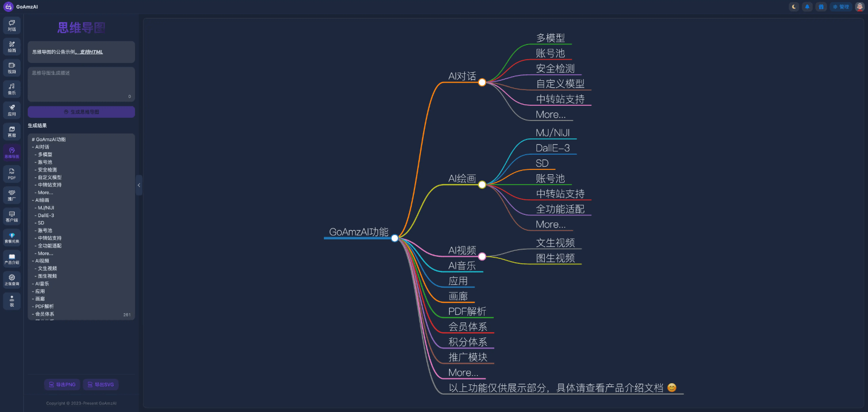
Task: Toggle dark mode with the moon icon
Action: click(794, 7)
